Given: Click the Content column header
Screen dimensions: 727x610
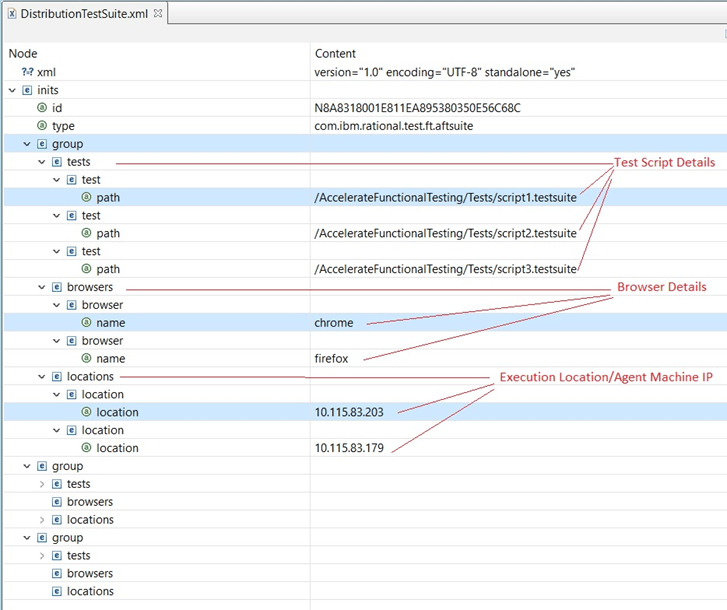Looking at the screenshot, I should pos(335,53).
